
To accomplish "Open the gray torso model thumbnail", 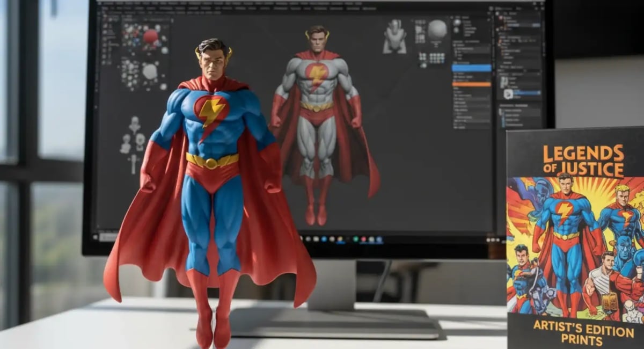I will coord(394,37).
